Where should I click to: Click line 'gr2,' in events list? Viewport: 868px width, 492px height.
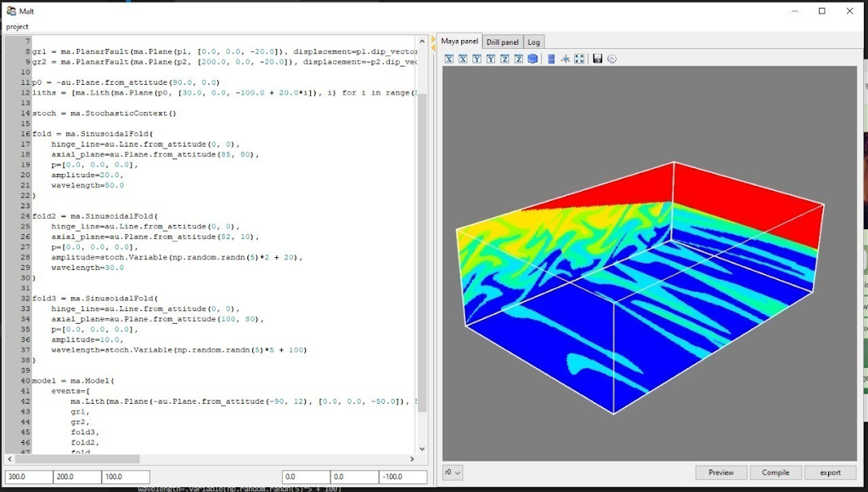(x=80, y=421)
